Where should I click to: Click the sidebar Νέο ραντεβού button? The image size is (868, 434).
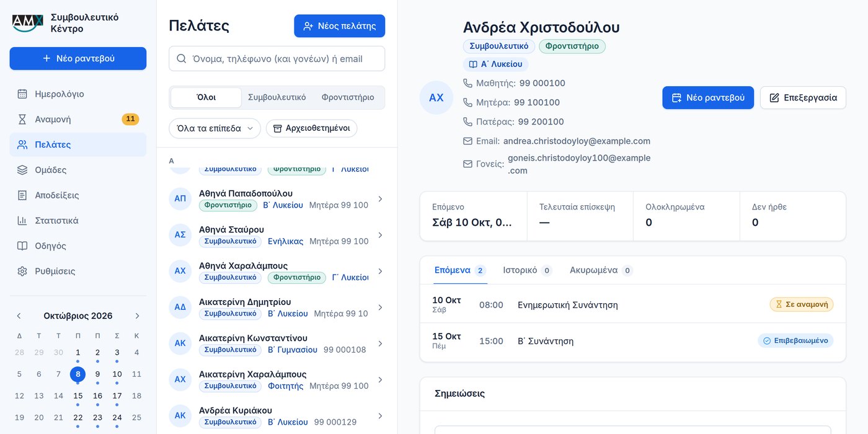[x=78, y=58]
